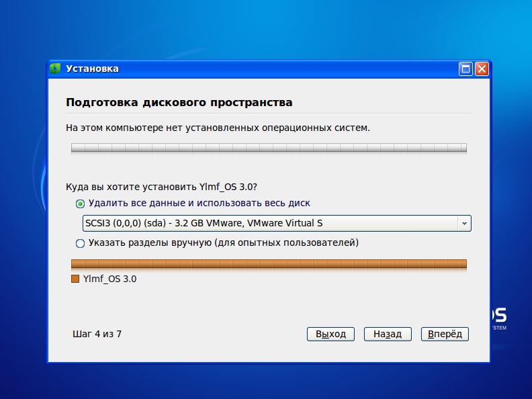
Task: Click question 'Куда вы хотите установить Ylmf_OS 3.0?'
Action: coord(161,187)
